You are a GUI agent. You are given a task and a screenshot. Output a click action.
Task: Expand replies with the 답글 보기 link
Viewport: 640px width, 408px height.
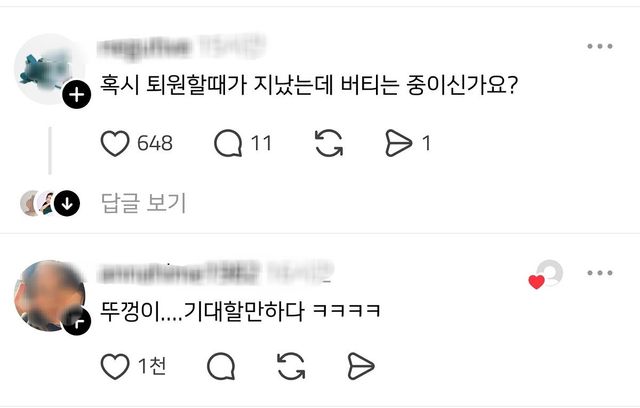pyautogui.click(x=143, y=203)
